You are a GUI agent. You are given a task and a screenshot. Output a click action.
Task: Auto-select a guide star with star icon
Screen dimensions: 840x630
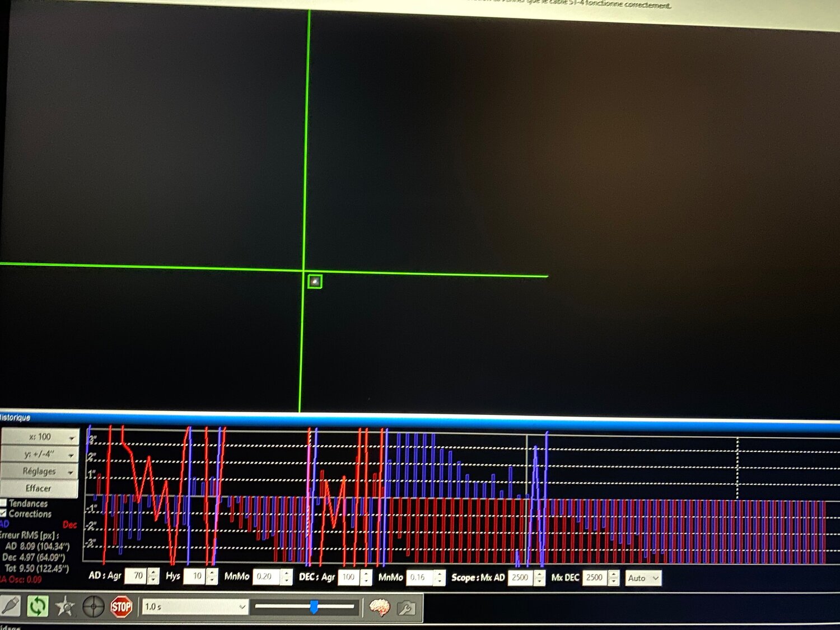tap(65, 606)
